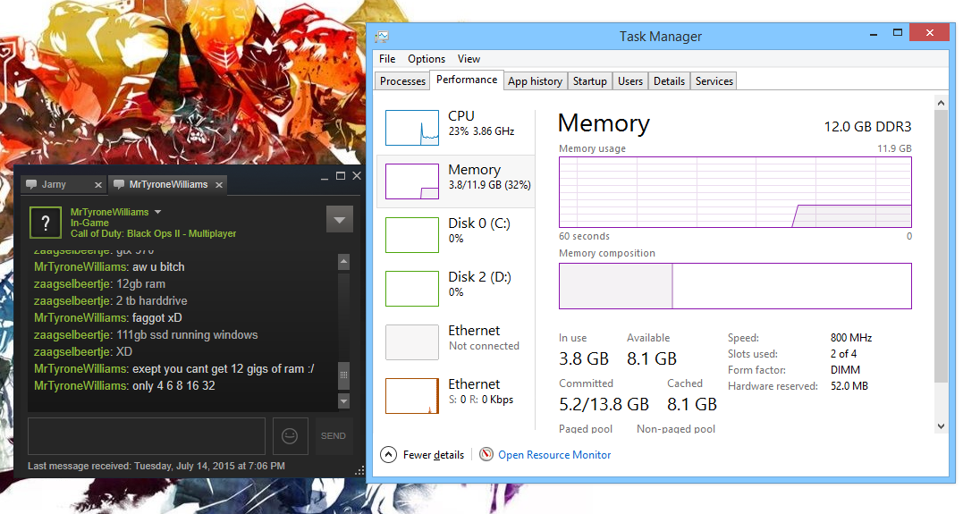Viewport: 980px width, 514px height.
Task: Open the View menu in Task Manager
Action: pos(469,59)
